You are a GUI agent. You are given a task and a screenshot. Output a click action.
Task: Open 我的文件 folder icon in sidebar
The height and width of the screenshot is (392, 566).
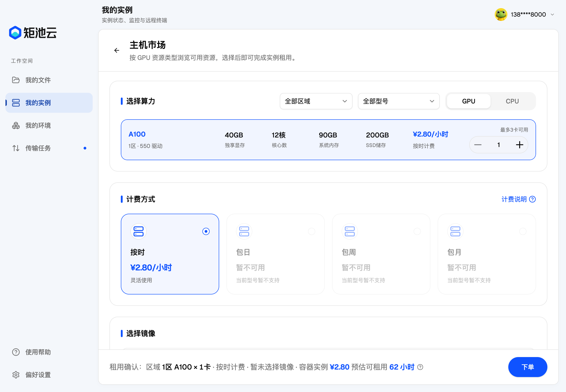click(16, 80)
